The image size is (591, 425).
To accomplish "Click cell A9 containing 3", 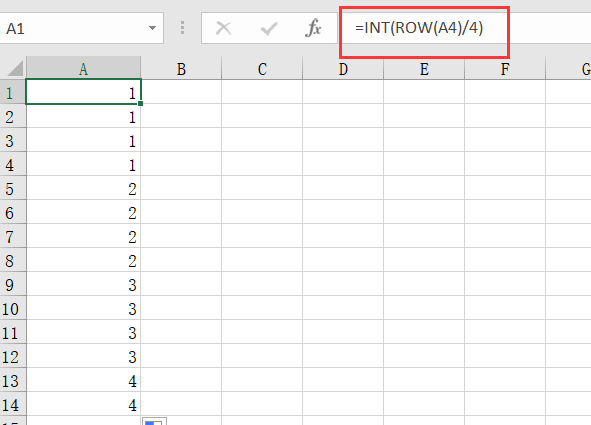I will (83, 284).
